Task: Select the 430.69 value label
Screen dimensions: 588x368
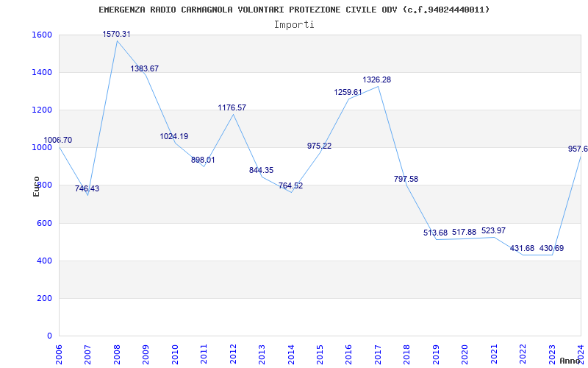Action: click(x=552, y=248)
